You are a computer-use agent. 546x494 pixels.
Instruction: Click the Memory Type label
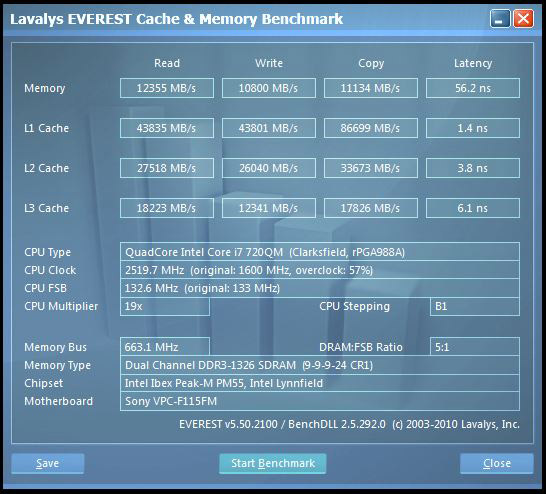click(57, 366)
